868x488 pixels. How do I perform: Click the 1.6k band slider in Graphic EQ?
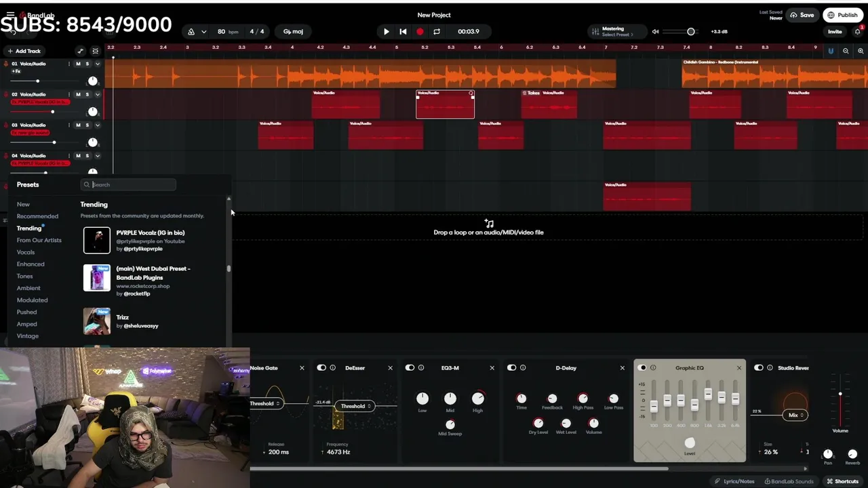click(708, 393)
